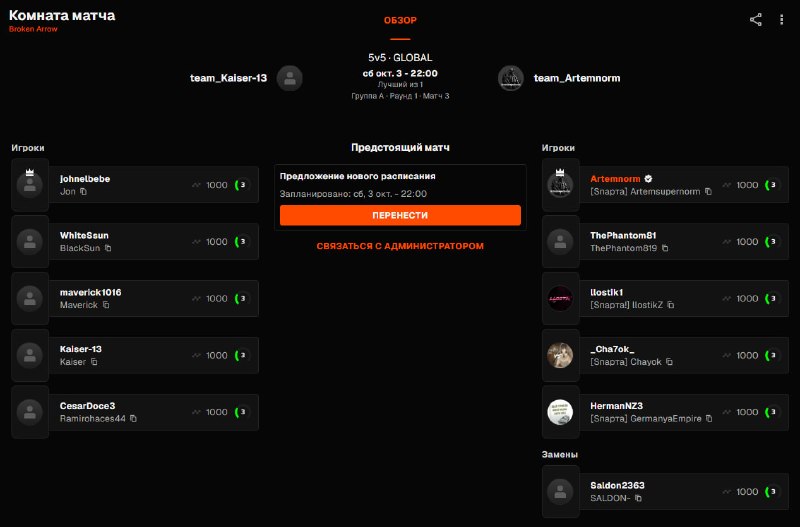Copy SALDON- substitute nickname
This screenshot has height=527, width=800.
point(638,498)
